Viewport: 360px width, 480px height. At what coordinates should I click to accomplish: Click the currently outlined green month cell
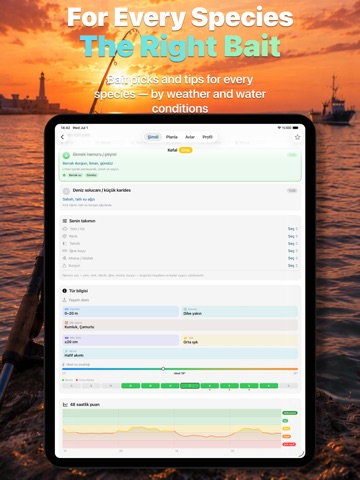(190, 386)
